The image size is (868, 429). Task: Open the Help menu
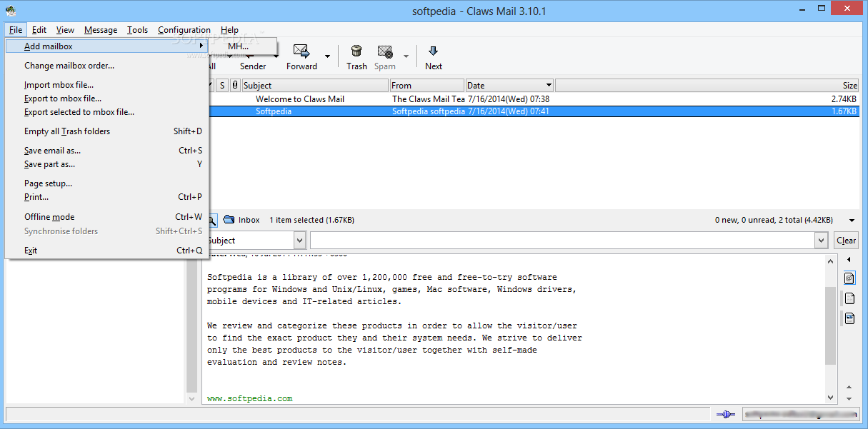pyautogui.click(x=229, y=30)
